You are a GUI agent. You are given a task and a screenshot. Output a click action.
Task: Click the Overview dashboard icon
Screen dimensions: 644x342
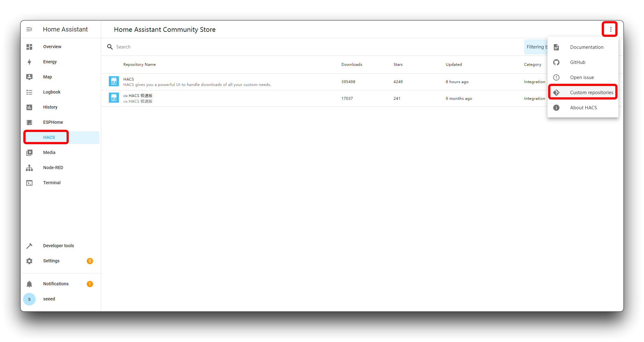pos(29,47)
